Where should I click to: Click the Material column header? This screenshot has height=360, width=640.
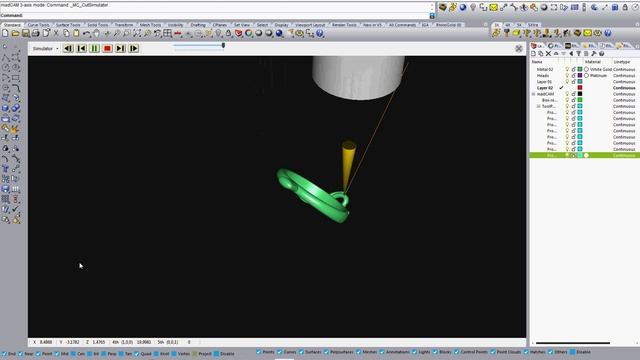593,62
